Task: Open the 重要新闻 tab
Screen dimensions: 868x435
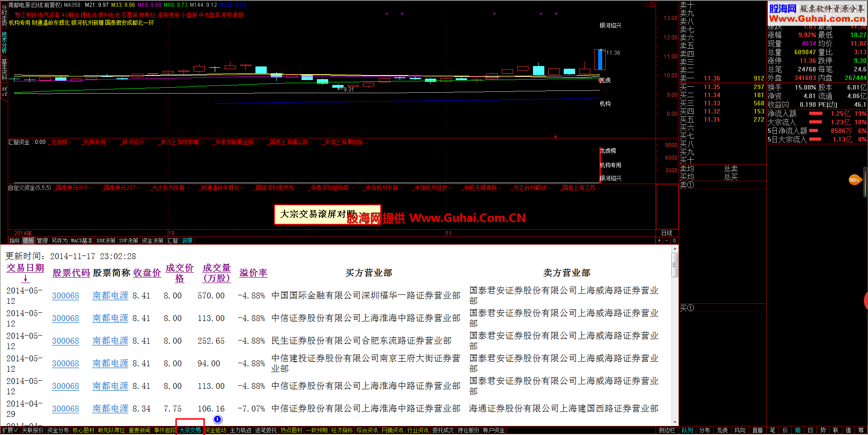Action: pos(139,430)
